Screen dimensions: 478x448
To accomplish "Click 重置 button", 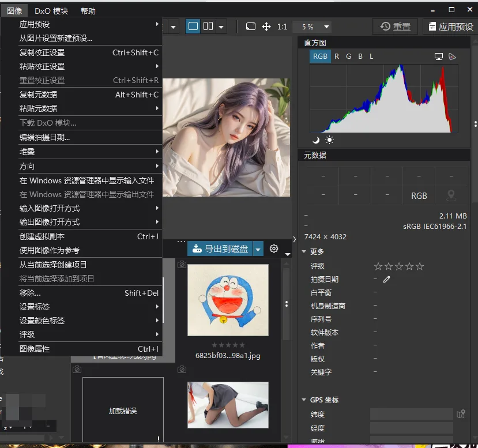I will [396, 27].
